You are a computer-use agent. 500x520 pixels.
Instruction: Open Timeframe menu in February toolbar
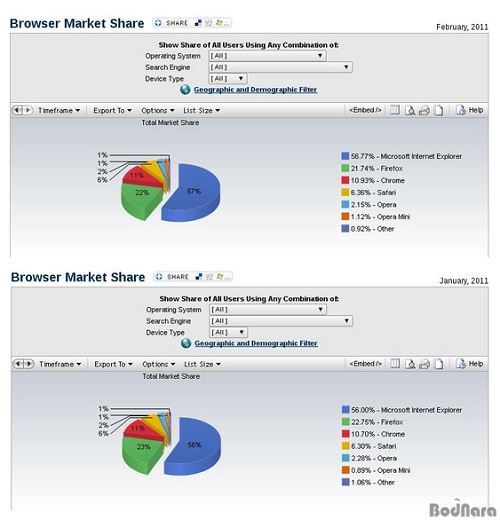coord(59,110)
